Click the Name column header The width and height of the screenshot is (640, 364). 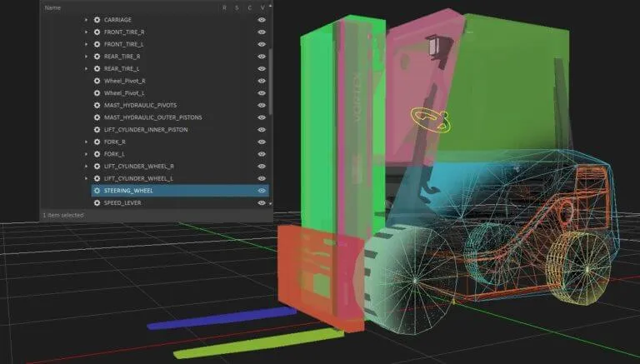52,7
